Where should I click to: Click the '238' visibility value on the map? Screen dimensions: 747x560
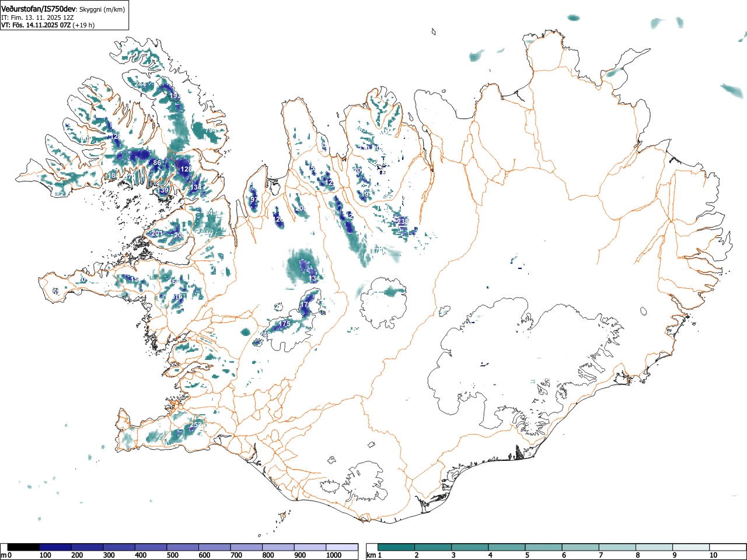(x=403, y=221)
